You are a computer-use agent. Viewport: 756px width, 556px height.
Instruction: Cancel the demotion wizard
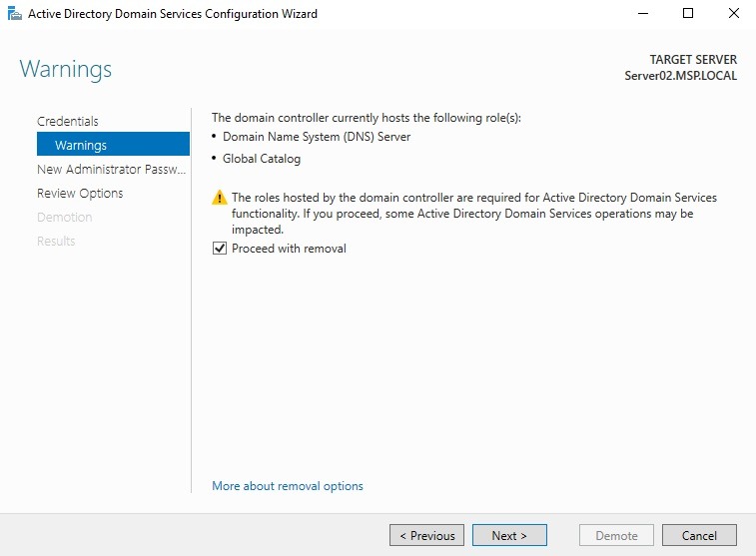pyautogui.click(x=699, y=535)
